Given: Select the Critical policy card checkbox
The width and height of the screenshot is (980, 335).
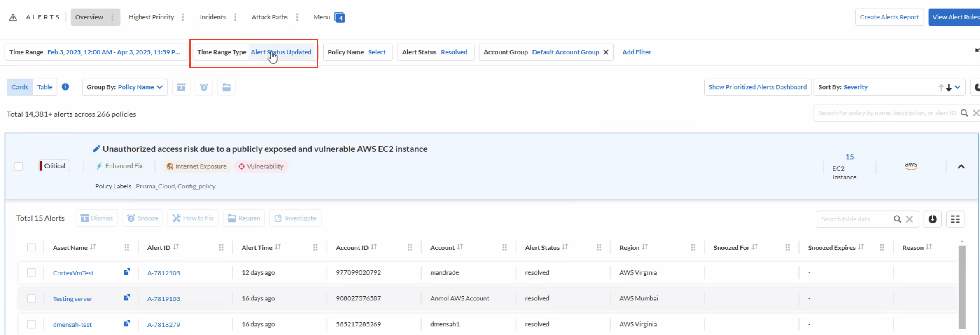Looking at the screenshot, I should pos(19,166).
